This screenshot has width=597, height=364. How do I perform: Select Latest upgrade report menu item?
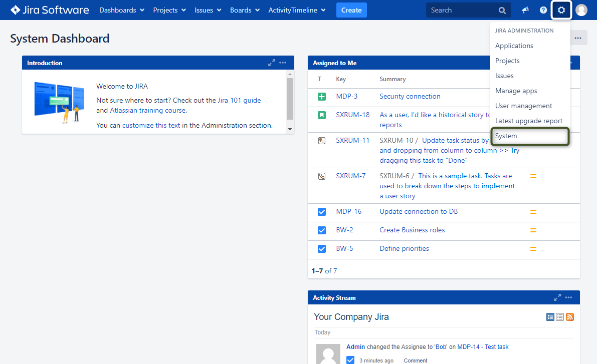(x=530, y=121)
